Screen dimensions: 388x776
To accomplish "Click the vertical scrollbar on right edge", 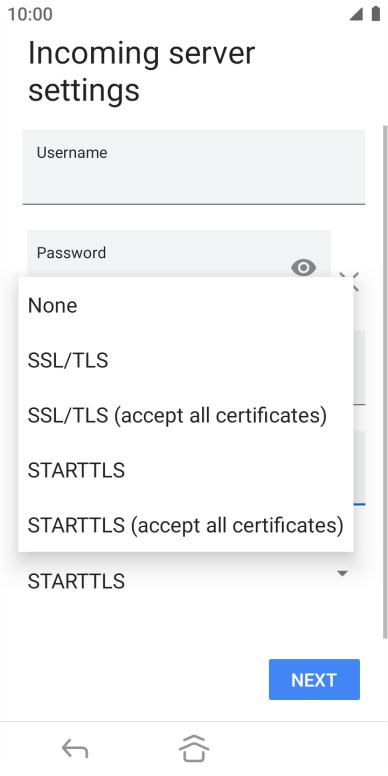I will coord(385,381).
